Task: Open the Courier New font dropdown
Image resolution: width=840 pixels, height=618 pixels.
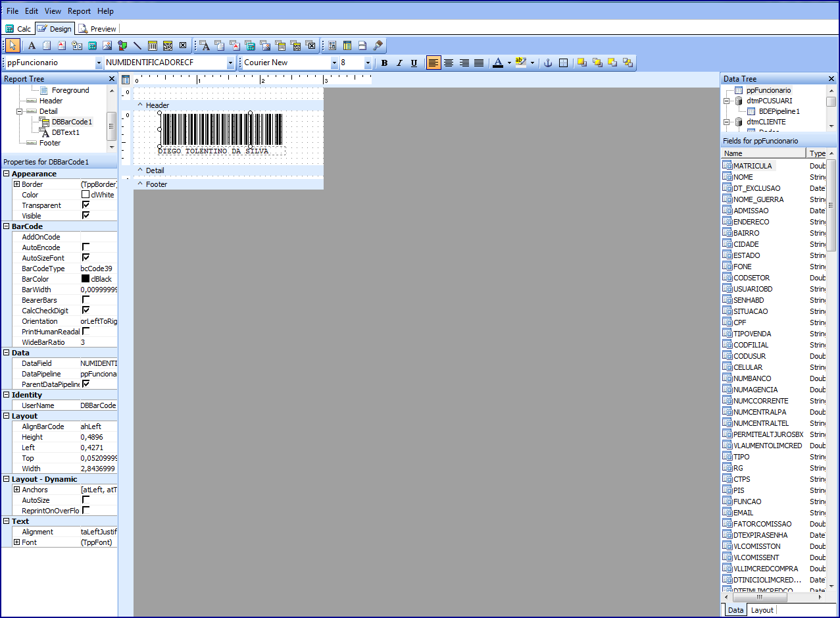Action: click(x=334, y=63)
